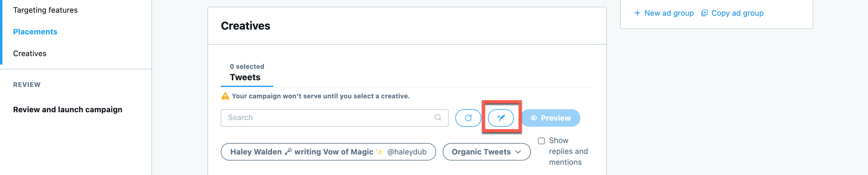Expand the chevron arrow on Organic Tweets
868x175 pixels.
point(518,152)
